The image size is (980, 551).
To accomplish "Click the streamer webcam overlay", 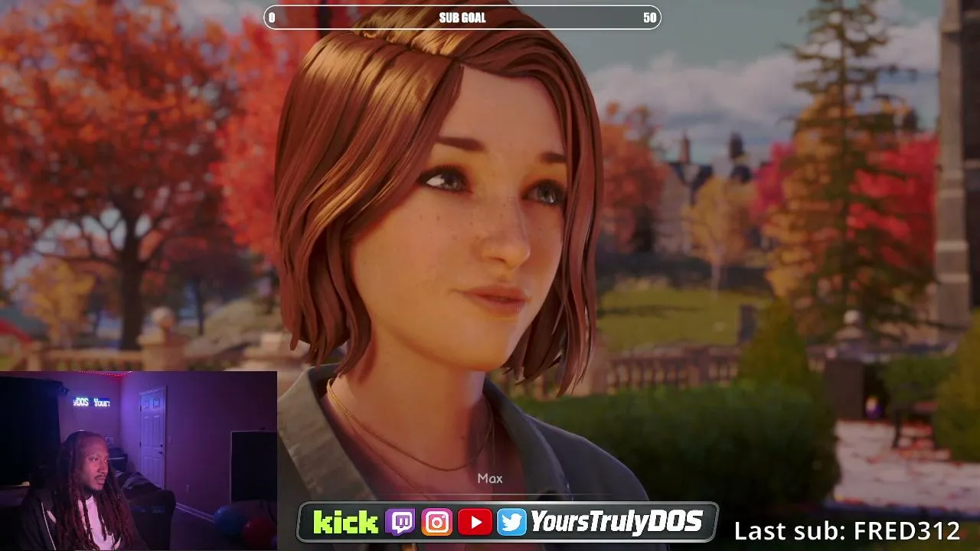I will pos(139,461).
